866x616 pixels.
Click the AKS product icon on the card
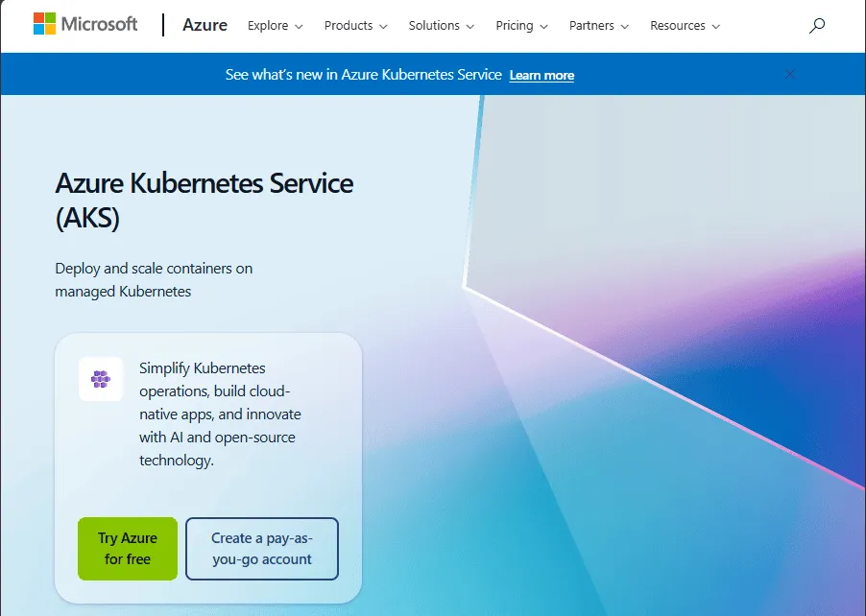[100, 378]
